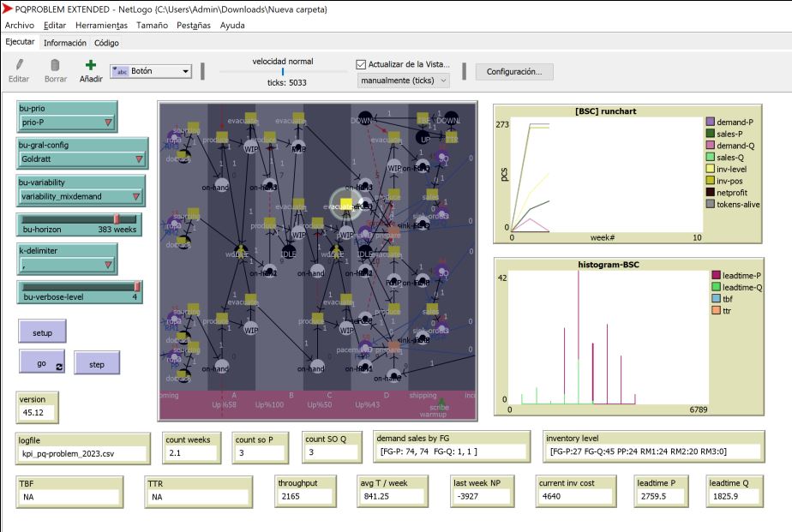Screen dimensions: 792x532
Task: Click the NetLogo red arrow logo in title bar
Action: tap(8, 8)
